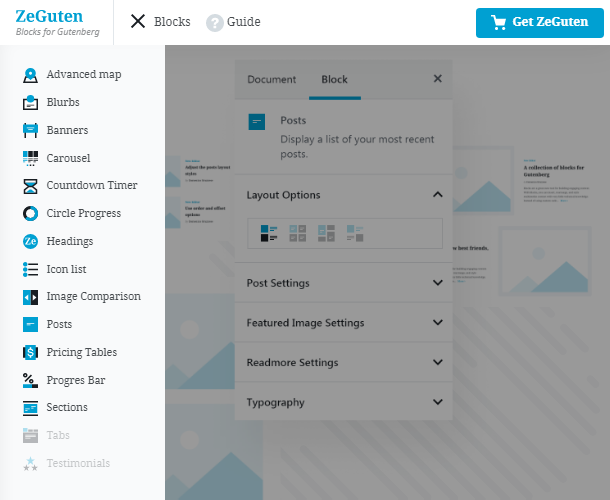
Task: Pick the Circle Progress ring icon
Action: (x=30, y=214)
